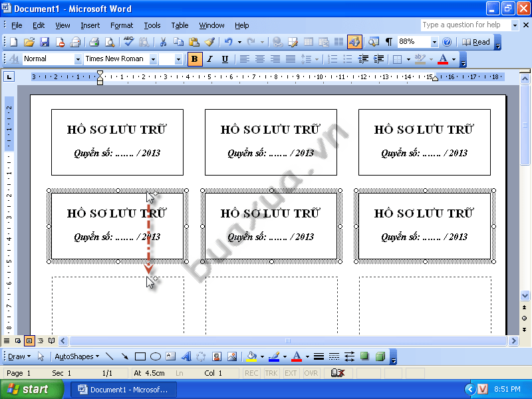The height and width of the screenshot is (399, 532).
Task: Open the Dash Style options
Action: (x=334, y=356)
